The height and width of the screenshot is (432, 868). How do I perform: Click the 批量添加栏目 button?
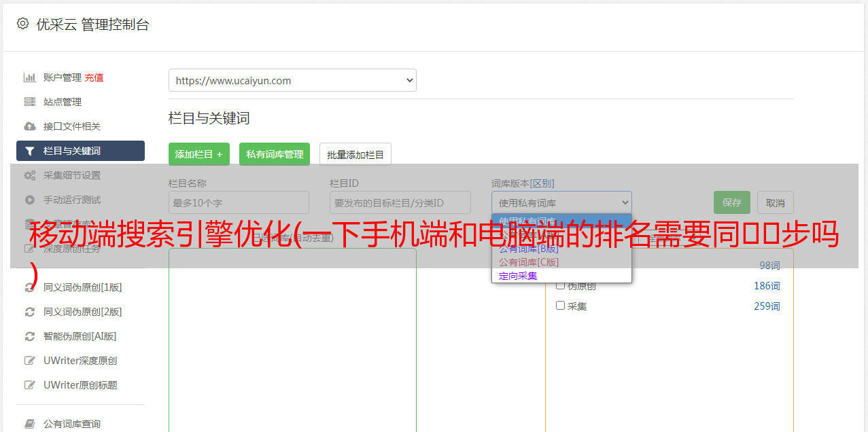(x=355, y=154)
